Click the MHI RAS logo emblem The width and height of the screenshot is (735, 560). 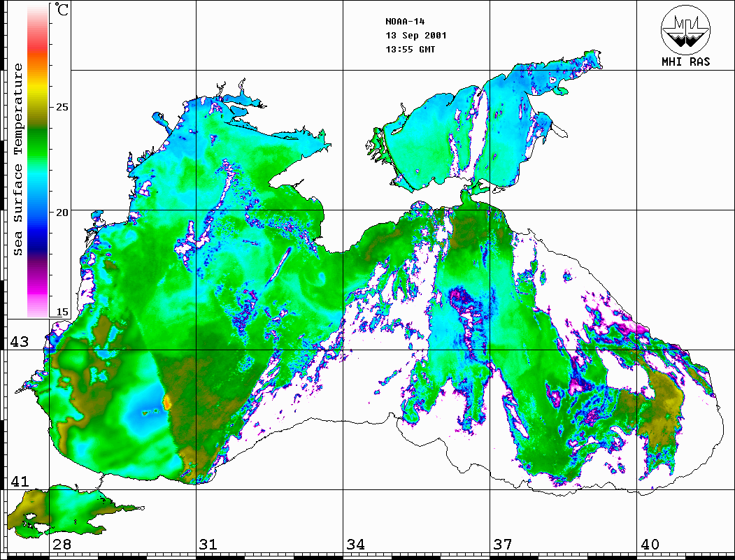tap(685, 29)
